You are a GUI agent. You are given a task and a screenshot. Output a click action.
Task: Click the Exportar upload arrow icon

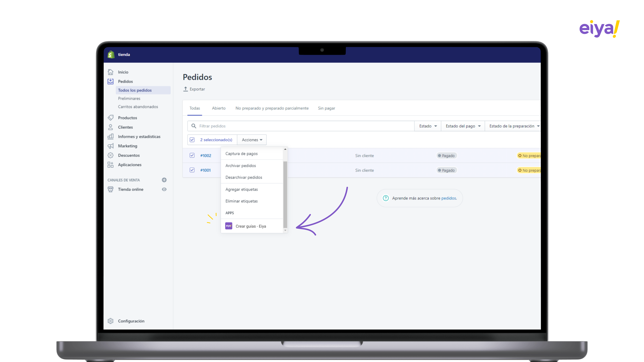coord(186,89)
